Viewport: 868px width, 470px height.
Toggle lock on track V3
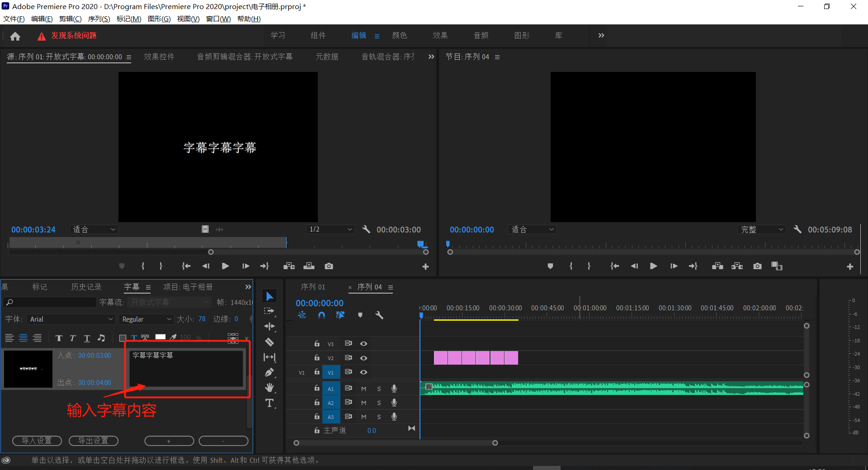point(317,344)
